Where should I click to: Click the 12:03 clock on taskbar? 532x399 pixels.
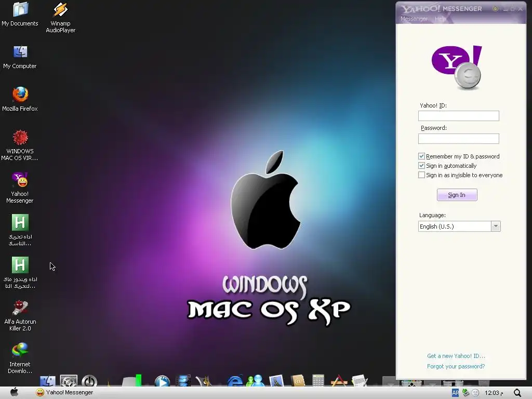[494, 393]
